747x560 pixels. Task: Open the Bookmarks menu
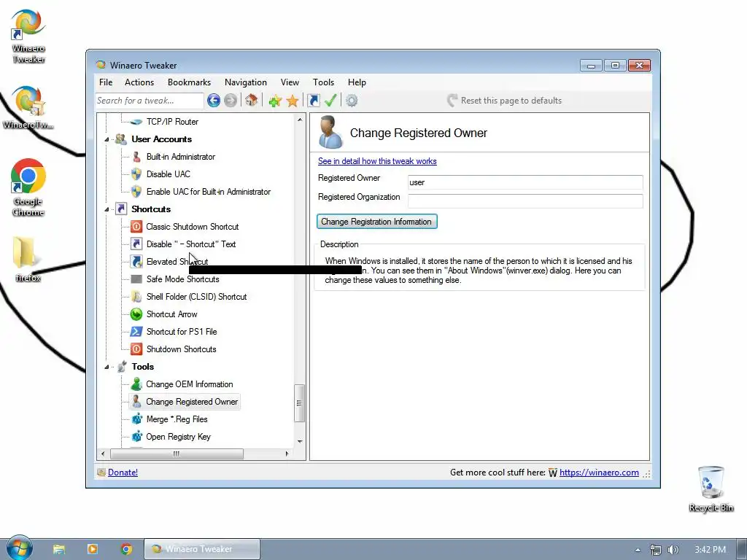click(x=189, y=82)
